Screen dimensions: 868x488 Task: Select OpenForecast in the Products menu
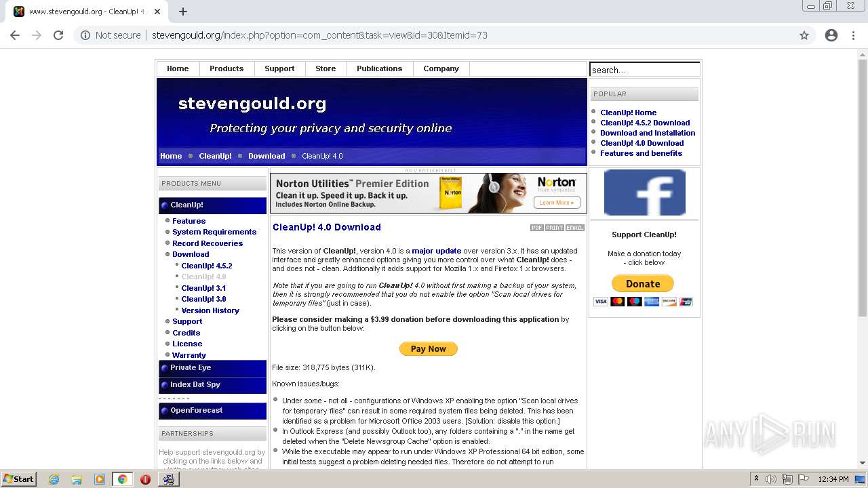click(x=212, y=411)
